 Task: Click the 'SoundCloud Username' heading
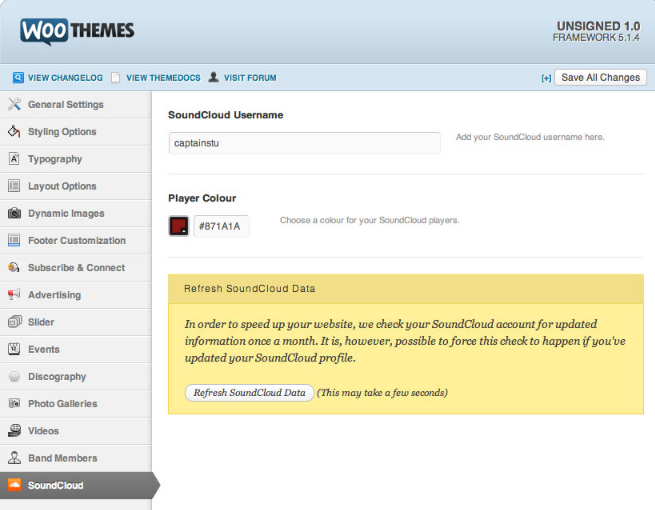point(226,115)
